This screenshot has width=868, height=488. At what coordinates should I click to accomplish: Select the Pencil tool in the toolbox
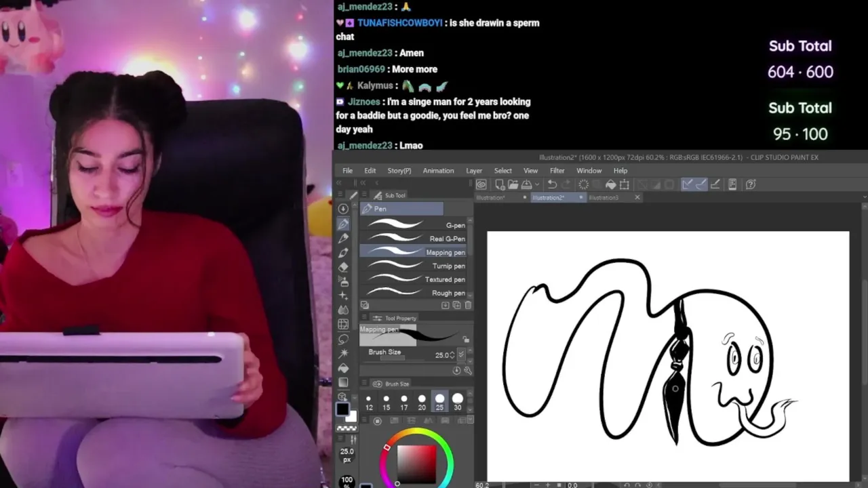(x=343, y=238)
